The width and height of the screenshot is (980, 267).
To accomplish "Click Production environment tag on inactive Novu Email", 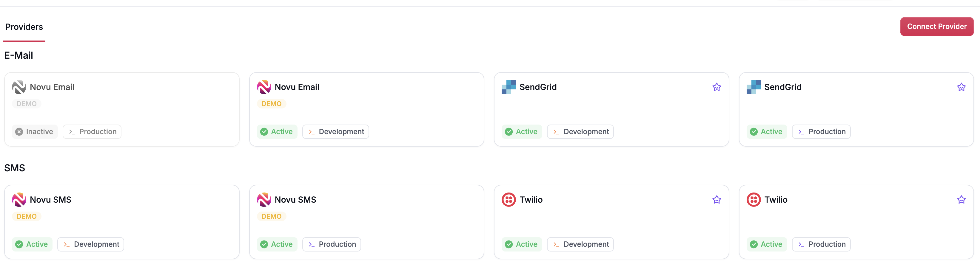I will [x=92, y=132].
